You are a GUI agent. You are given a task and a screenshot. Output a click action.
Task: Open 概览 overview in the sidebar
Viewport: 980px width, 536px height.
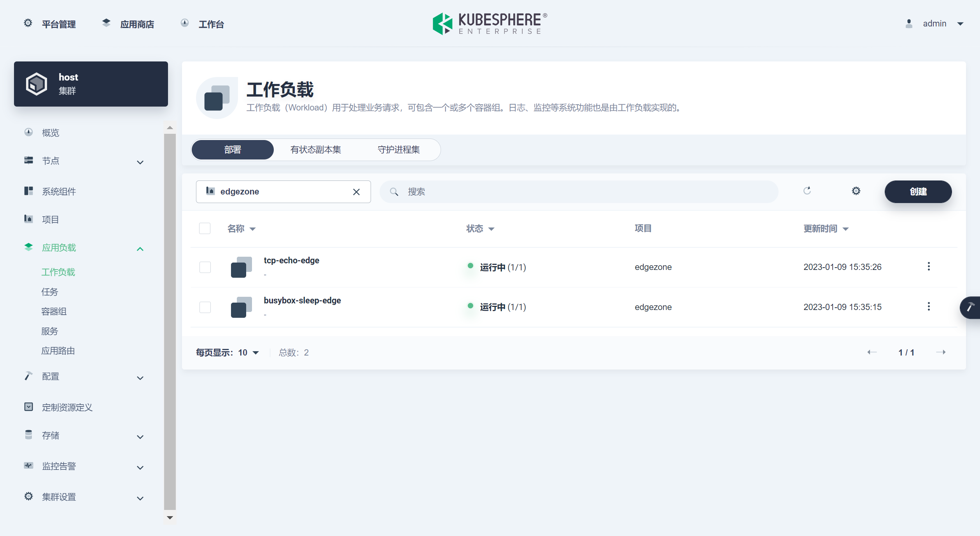click(x=50, y=133)
